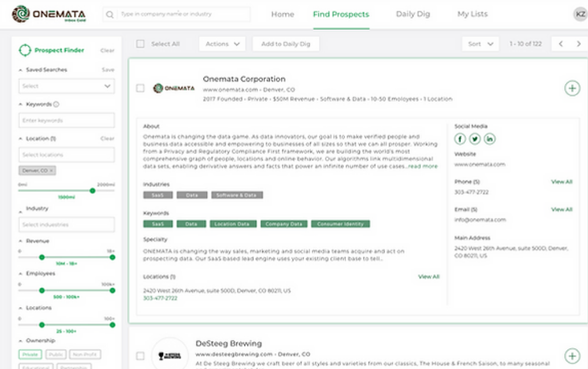This screenshot has width=588, height=369.
Task: Toggle the Private ownership filter
Action: [30, 354]
